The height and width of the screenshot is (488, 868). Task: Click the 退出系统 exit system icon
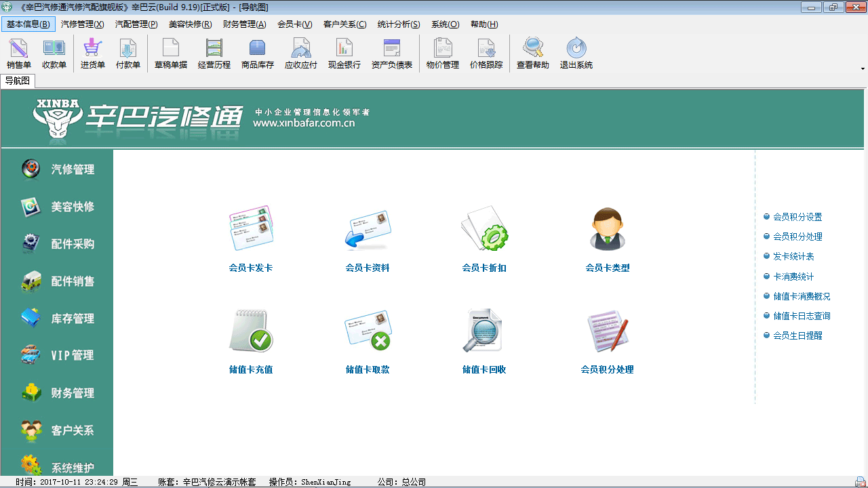(x=576, y=54)
